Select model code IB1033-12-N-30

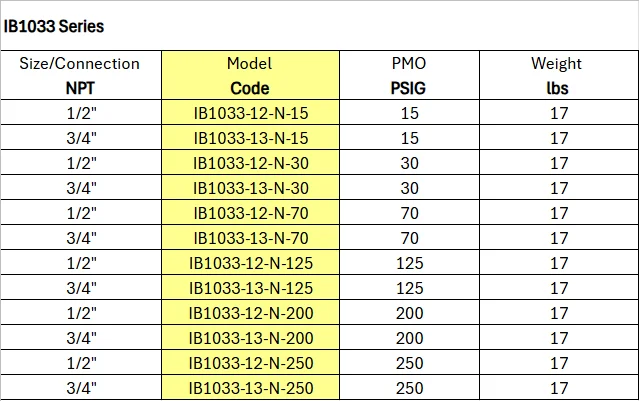click(250, 163)
